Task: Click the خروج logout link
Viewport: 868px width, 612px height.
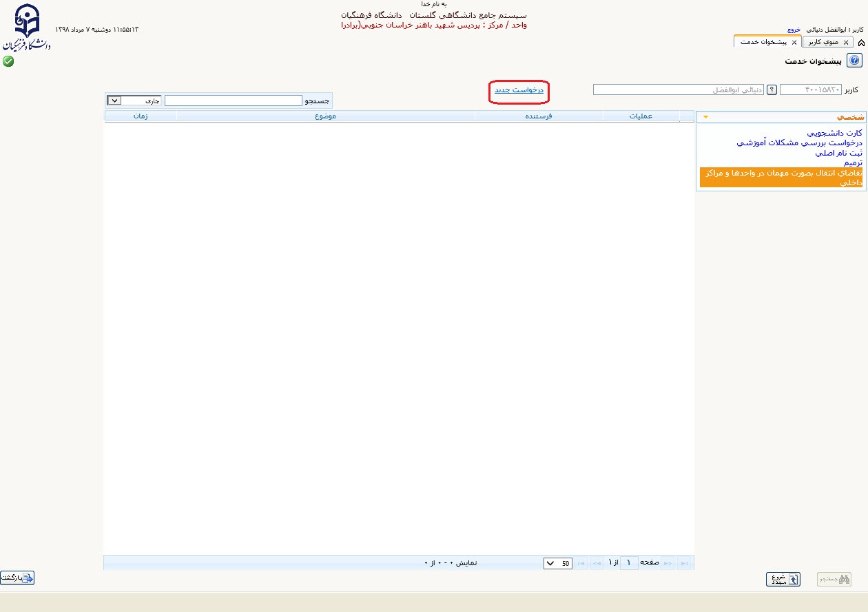Action: click(794, 30)
